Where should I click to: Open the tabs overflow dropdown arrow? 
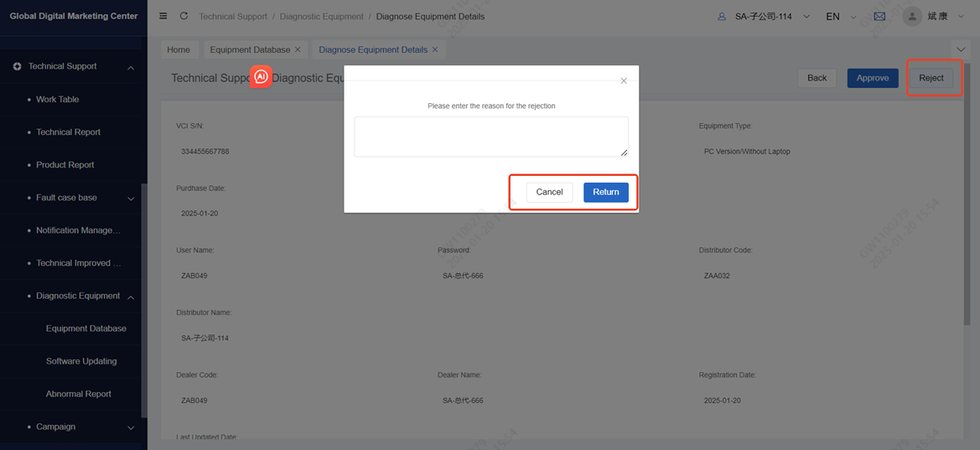tap(961, 50)
